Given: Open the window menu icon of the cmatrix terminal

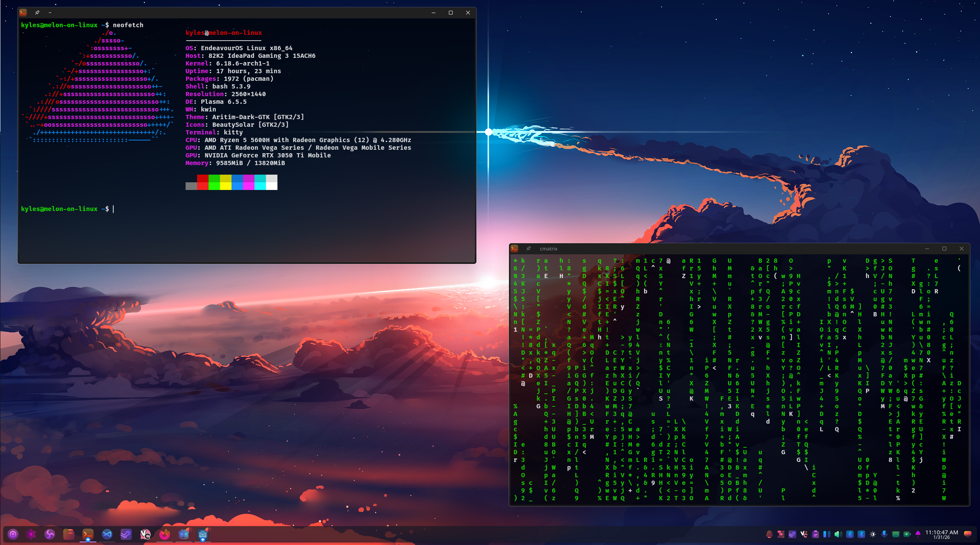Looking at the screenshot, I should click(515, 249).
